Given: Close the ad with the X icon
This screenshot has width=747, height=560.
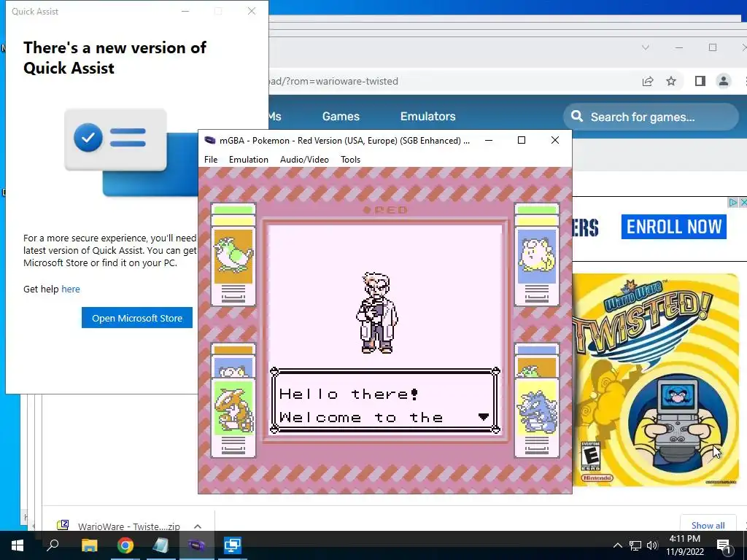Looking at the screenshot, I should 743,203.
